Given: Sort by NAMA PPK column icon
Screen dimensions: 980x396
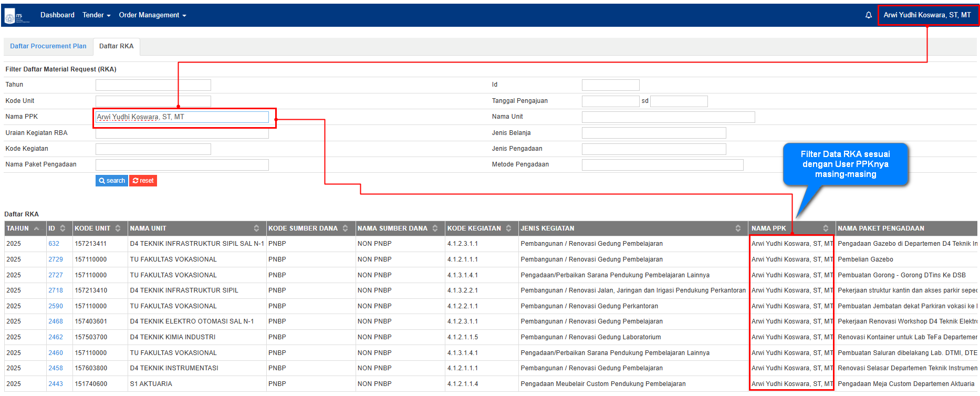Looking at the screenshot, I should tap(826, 228).
